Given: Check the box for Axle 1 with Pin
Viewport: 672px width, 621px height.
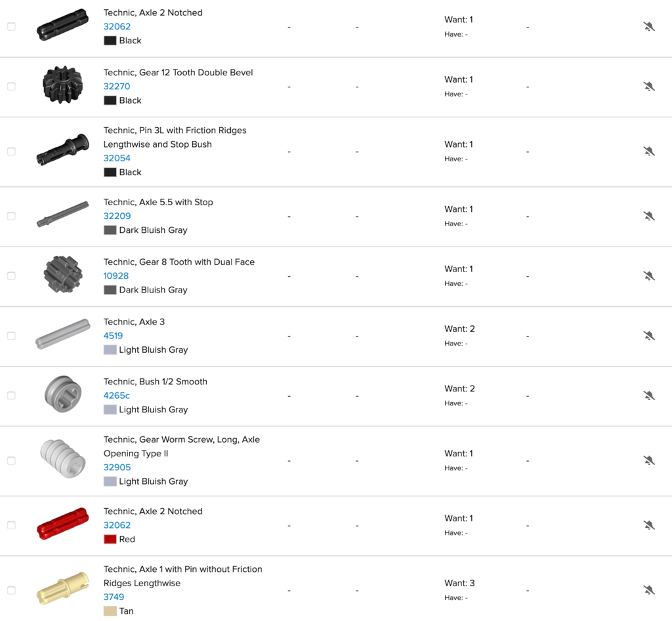Looking at the screenshot, I should pos(10,590).
